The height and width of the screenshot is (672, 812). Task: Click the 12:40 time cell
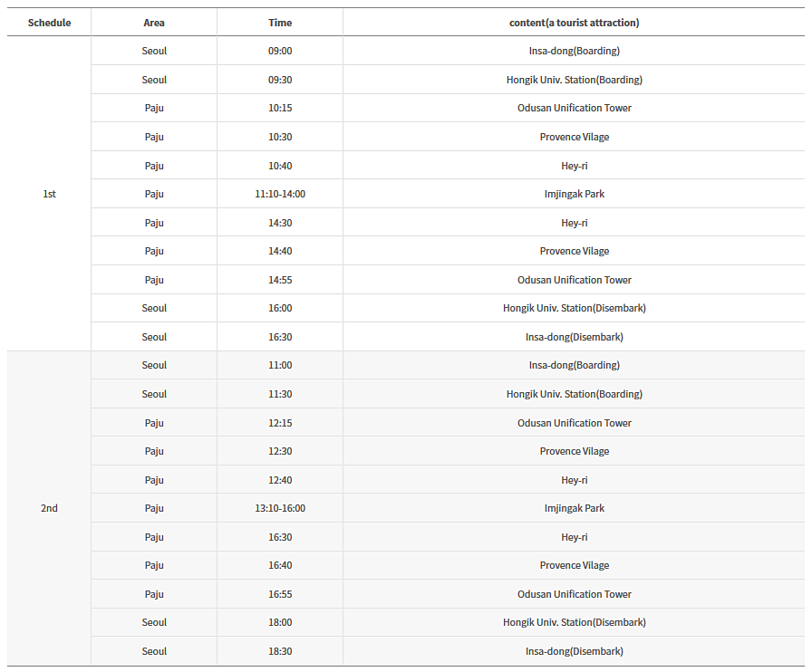280,480
